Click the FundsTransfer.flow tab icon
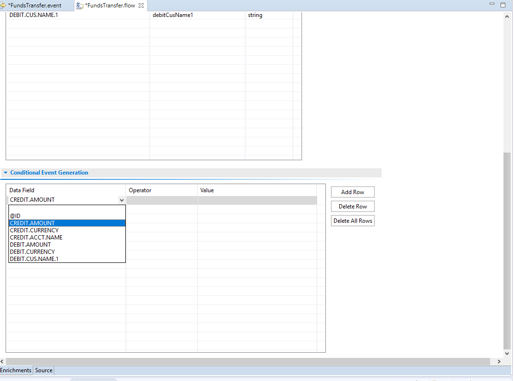 pyautogui.click(x=80, y=6)
